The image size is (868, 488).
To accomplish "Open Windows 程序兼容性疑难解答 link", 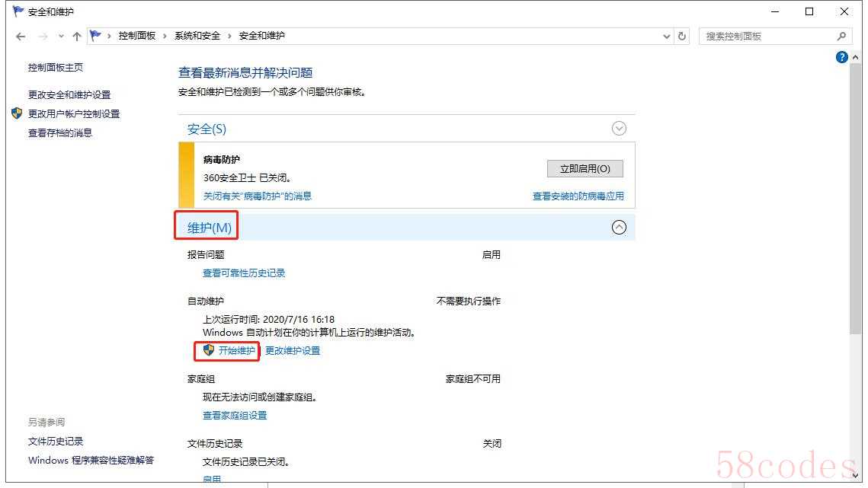I will click(x=91, y=461).
